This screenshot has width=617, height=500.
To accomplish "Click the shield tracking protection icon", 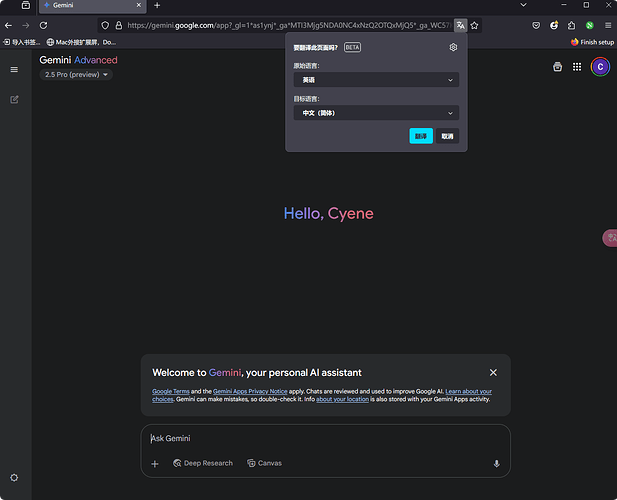I will 105,26.
